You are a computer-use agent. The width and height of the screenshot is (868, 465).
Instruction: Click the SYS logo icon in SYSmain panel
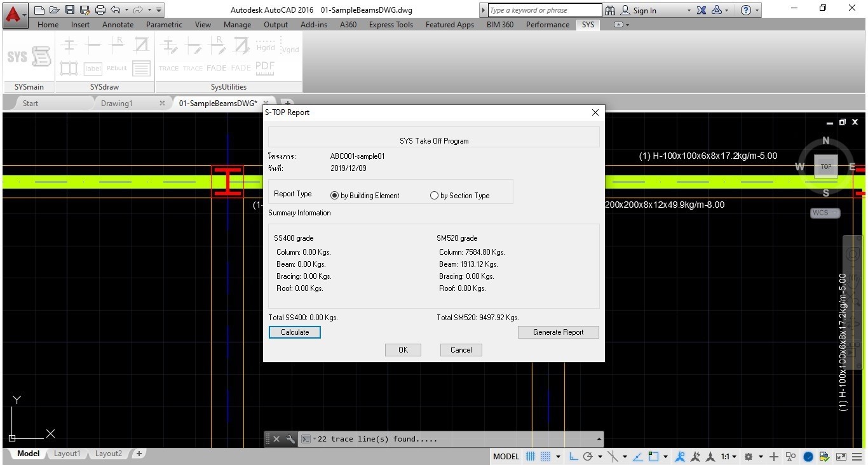(17, 57)
